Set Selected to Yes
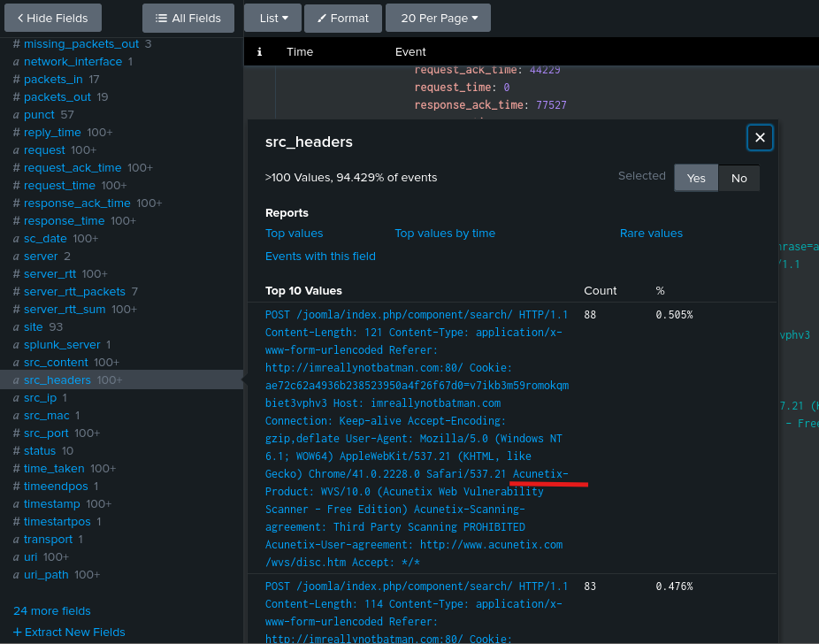Viewport: 819px width, 644px height. coord(696,178)
